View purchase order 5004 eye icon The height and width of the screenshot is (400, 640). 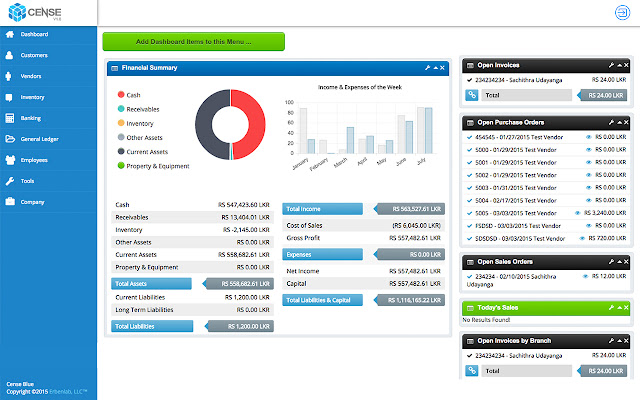tap(589, 200)
